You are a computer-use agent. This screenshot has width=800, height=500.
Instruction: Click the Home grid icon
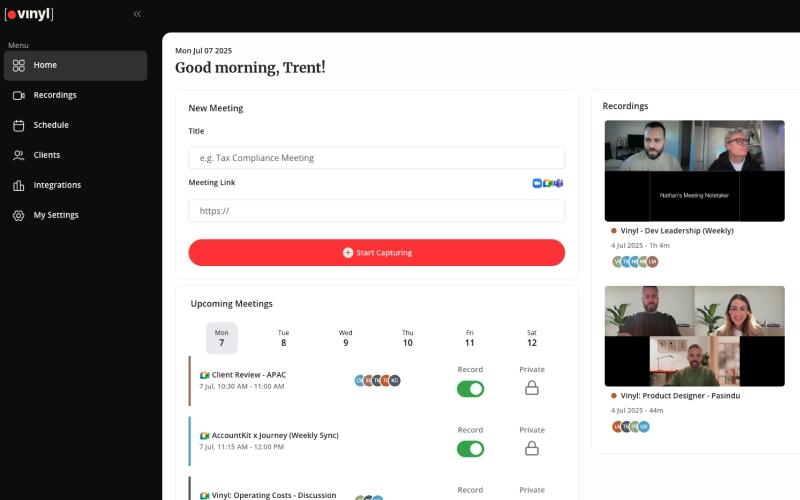pos(18,65)
